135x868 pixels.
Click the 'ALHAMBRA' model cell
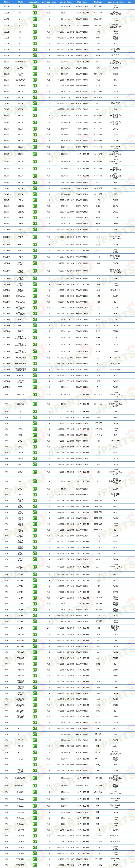20,62
